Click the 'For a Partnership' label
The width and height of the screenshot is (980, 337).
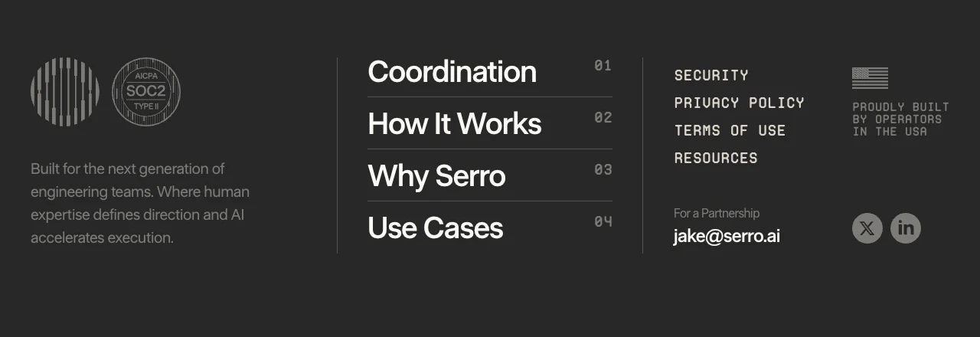717,213
